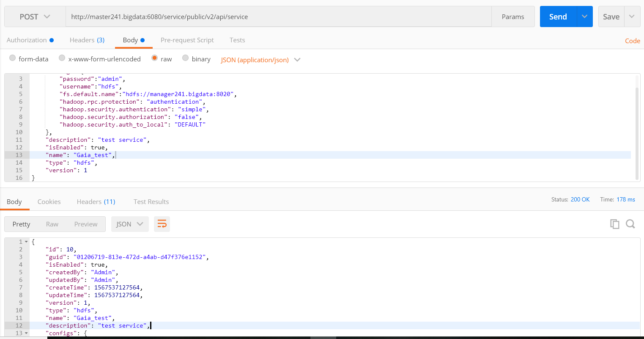
Task: Select the x-www-form-urlencoded body type
Action: pos(62,59)
